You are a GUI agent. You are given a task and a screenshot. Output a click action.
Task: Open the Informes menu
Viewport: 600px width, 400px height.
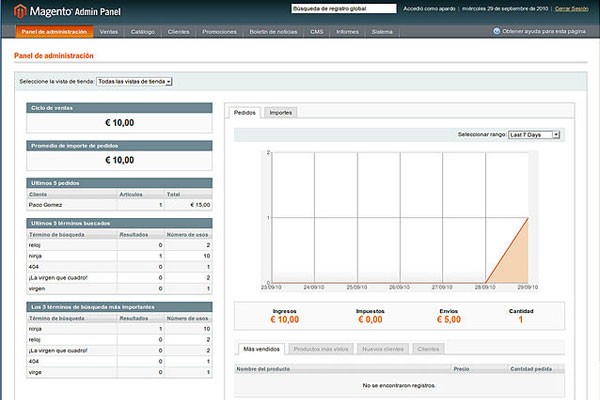(x=347, y=32)
